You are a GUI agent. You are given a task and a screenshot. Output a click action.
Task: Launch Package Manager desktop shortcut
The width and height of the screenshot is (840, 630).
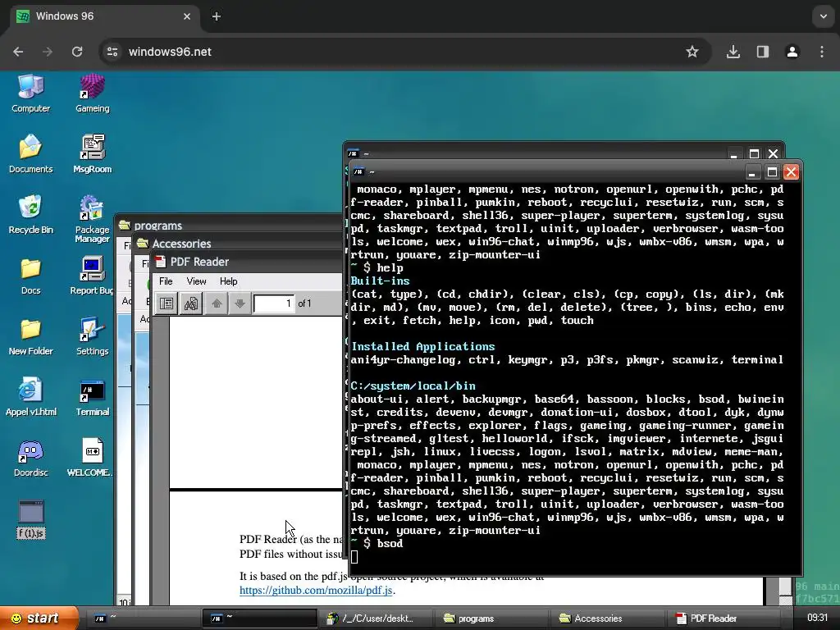92,219
